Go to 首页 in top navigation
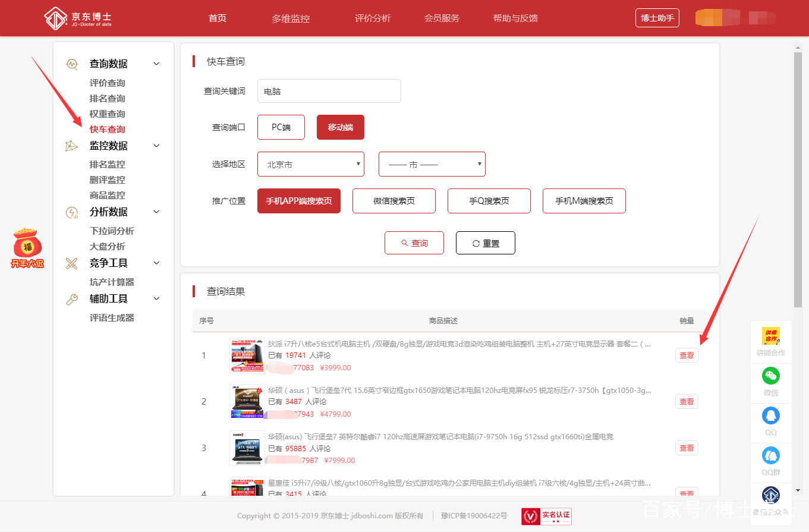809x532 pixels. point(218,18)
